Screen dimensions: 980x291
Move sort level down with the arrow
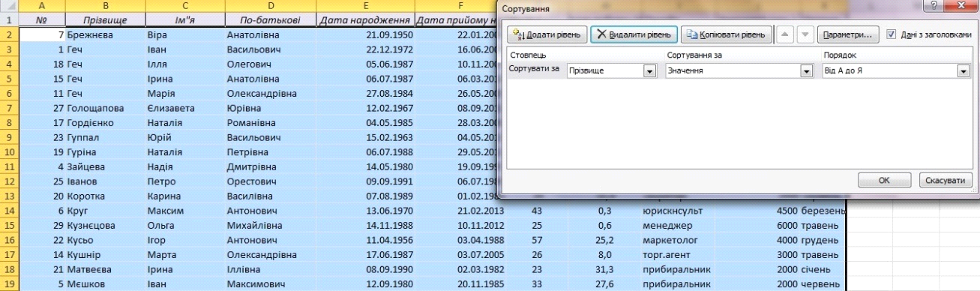click(x=805, y=34)
